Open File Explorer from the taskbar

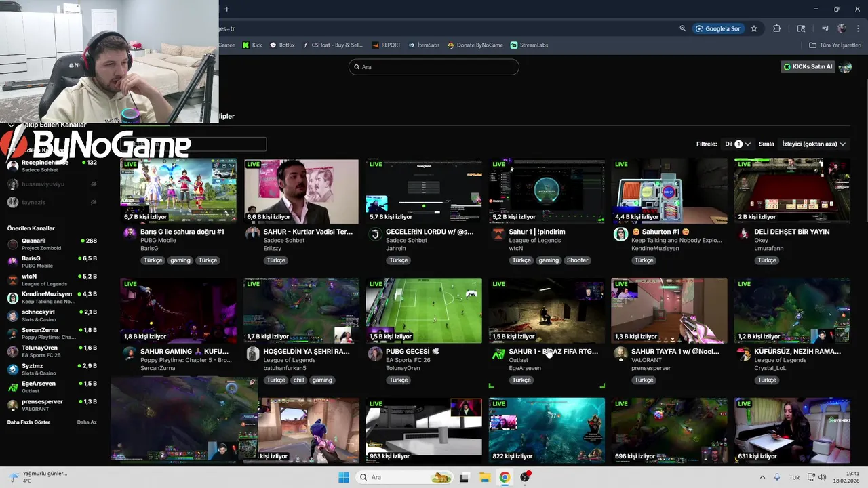tap(484, 477)
